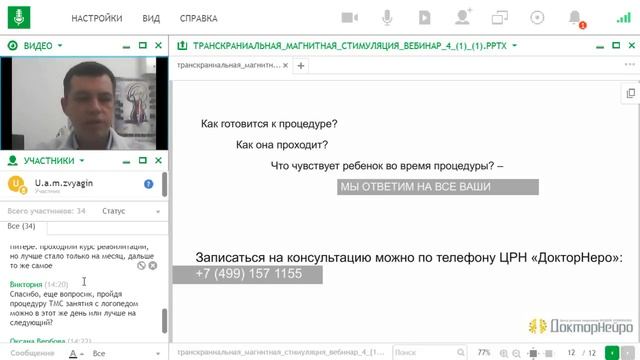Click the МЫ ОТВЕТИМ НА ВСЕ ВАШИ banner
640x360 pixels.
(438, 187)
